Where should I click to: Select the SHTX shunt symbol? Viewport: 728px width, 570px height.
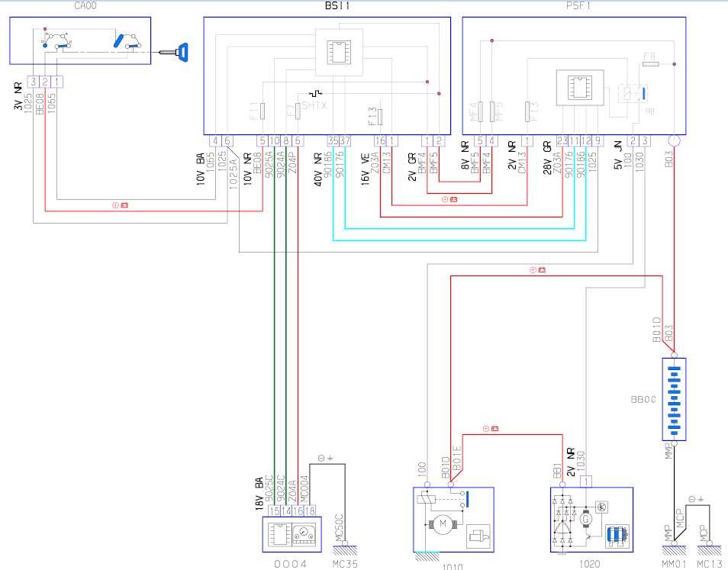[316, 93]
